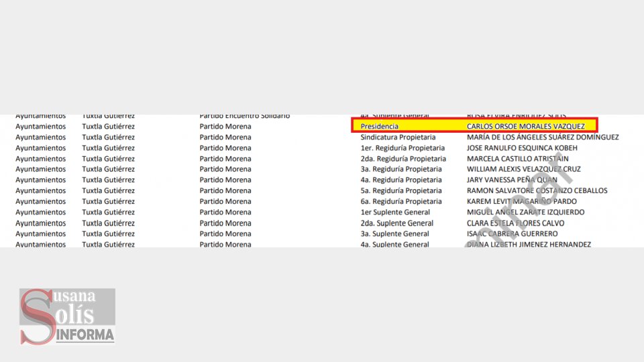Click the name Ramon Salvatore Costanzo Ceballos

coord(537,191)
